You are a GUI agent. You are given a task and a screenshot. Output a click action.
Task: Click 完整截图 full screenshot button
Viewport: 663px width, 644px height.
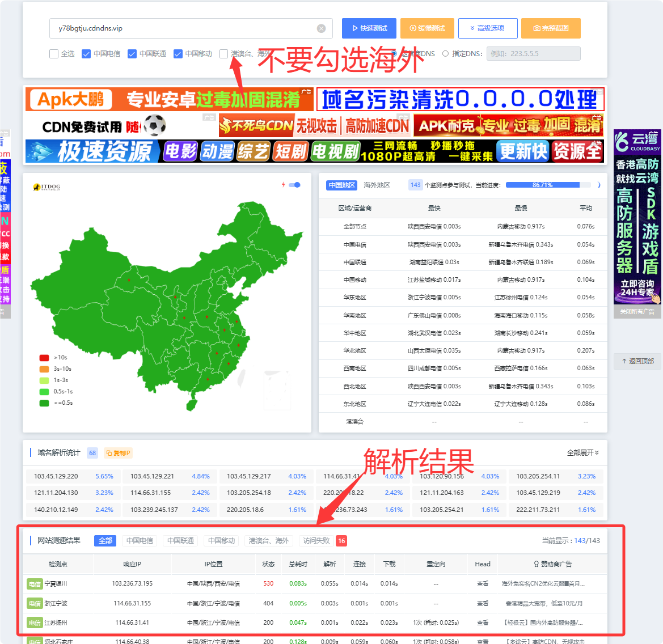pyautogui.click(x=551, y=28)
